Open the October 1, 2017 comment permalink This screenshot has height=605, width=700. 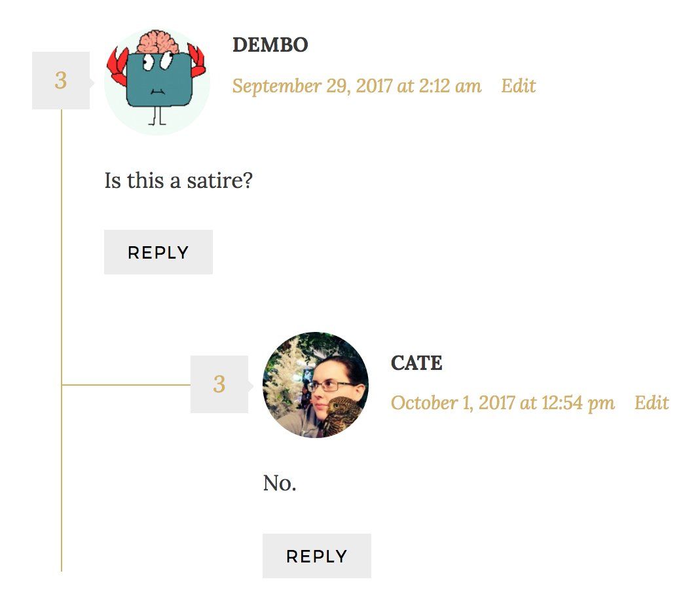pos(502,403)
